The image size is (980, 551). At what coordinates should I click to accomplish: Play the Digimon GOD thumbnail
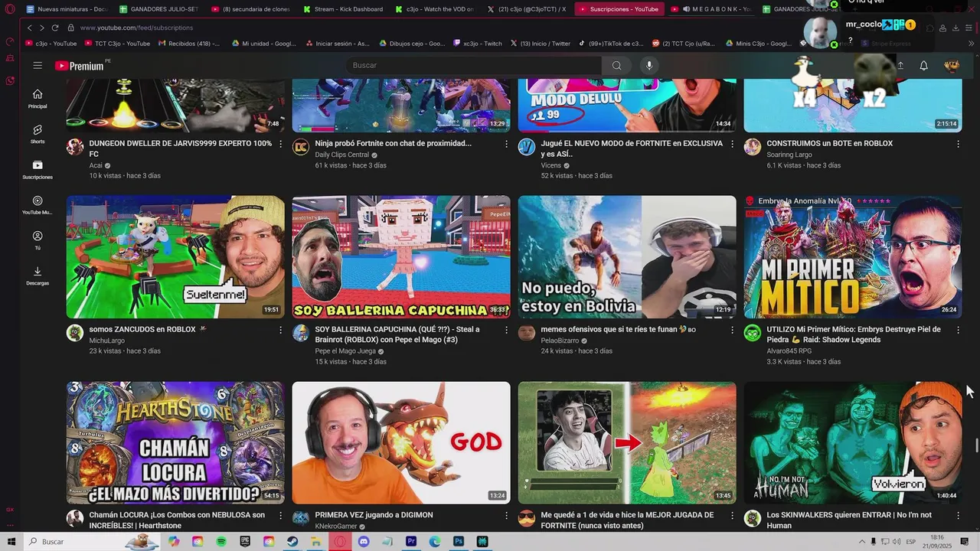pos(401,443)
